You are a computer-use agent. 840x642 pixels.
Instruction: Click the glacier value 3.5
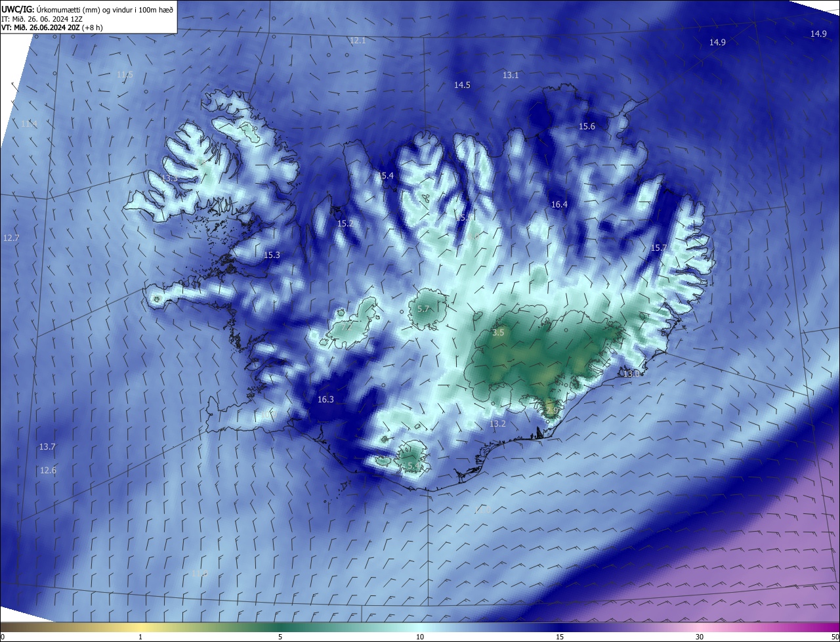click(498, 333)
